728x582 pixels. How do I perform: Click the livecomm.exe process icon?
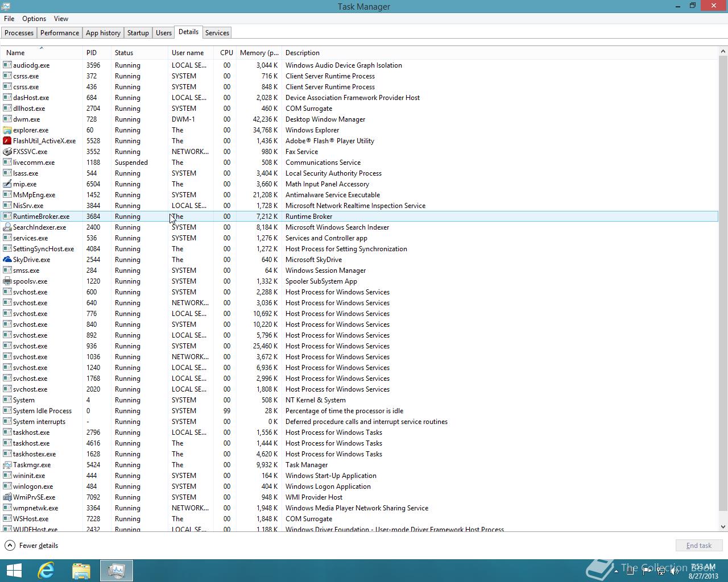7,162
